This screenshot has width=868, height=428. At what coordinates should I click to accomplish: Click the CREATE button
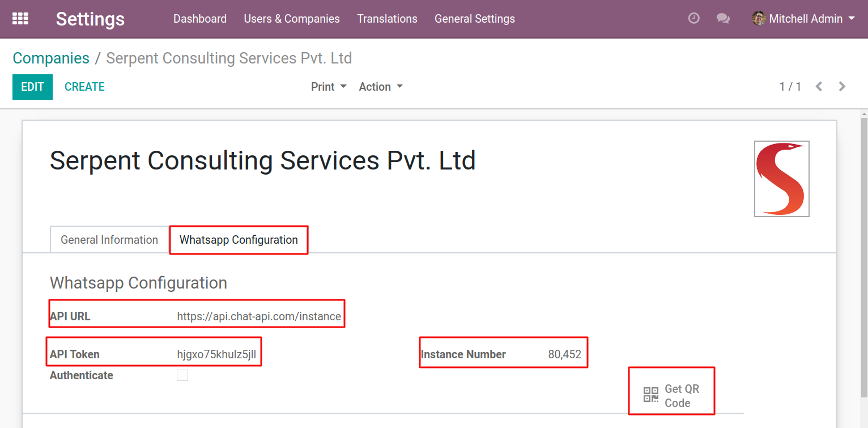click(x=84, y=87)
